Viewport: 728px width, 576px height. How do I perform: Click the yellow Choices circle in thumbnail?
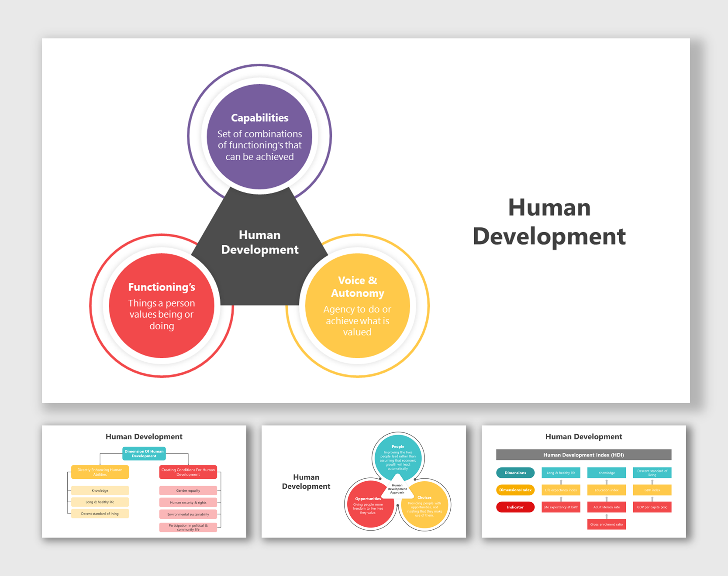click(424, 505)
